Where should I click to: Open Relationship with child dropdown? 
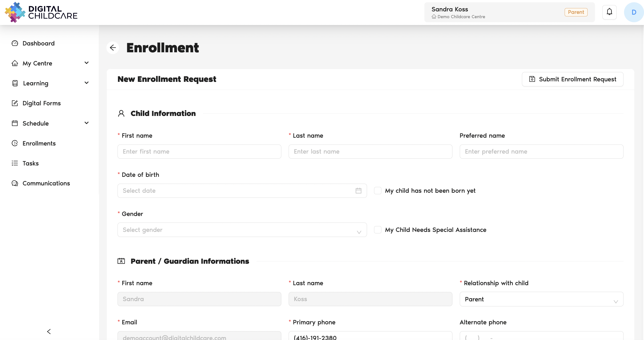pos(541,299)
